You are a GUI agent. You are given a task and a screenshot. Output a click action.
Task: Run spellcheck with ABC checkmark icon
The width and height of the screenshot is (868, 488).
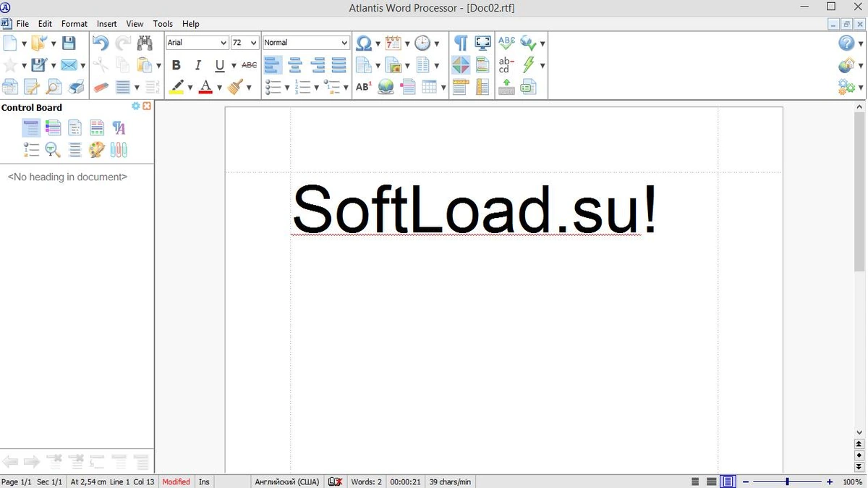(x=506, y=43)
